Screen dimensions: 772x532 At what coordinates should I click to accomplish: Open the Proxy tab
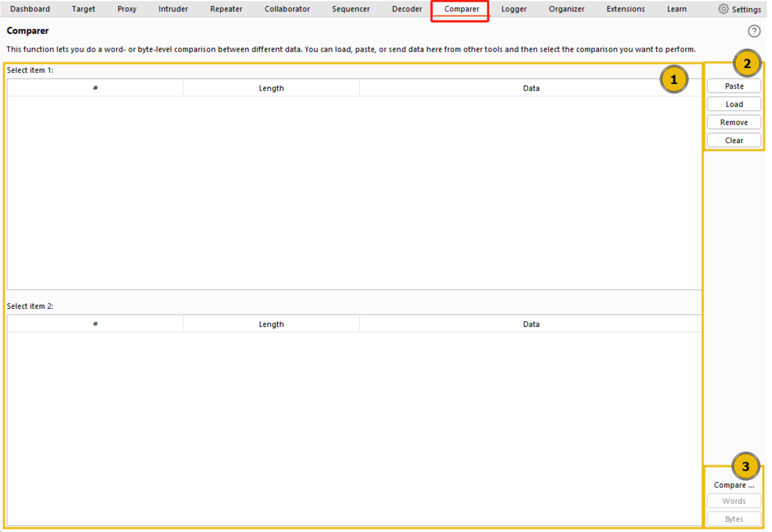coord(127,9)
